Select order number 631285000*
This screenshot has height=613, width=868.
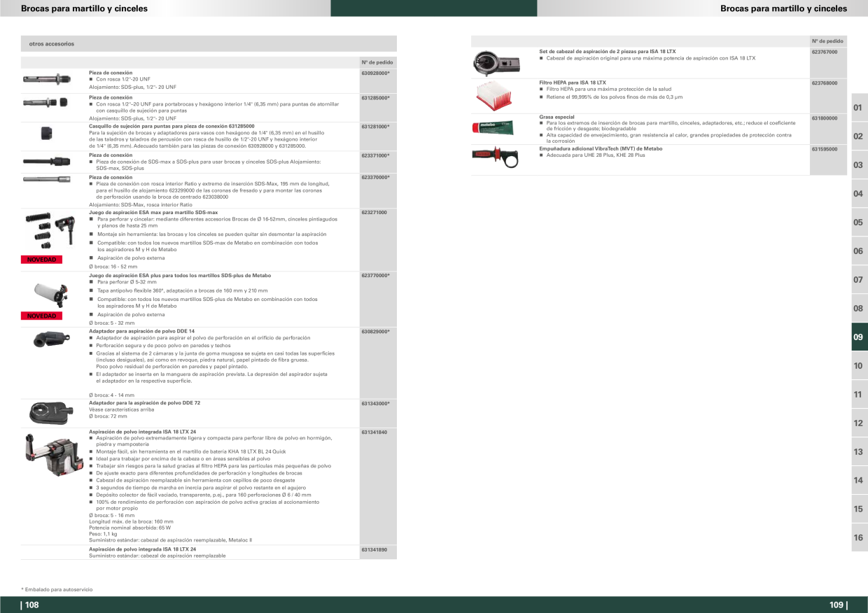(x=375, y=97)
